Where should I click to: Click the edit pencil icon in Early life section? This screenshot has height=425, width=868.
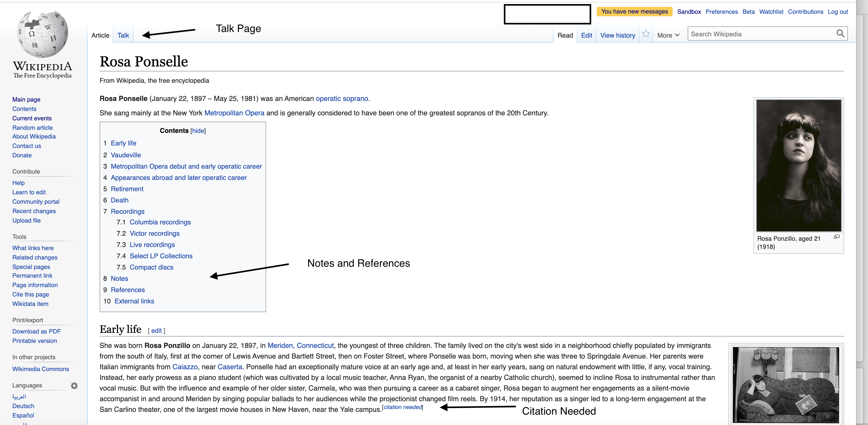[156, 330]
